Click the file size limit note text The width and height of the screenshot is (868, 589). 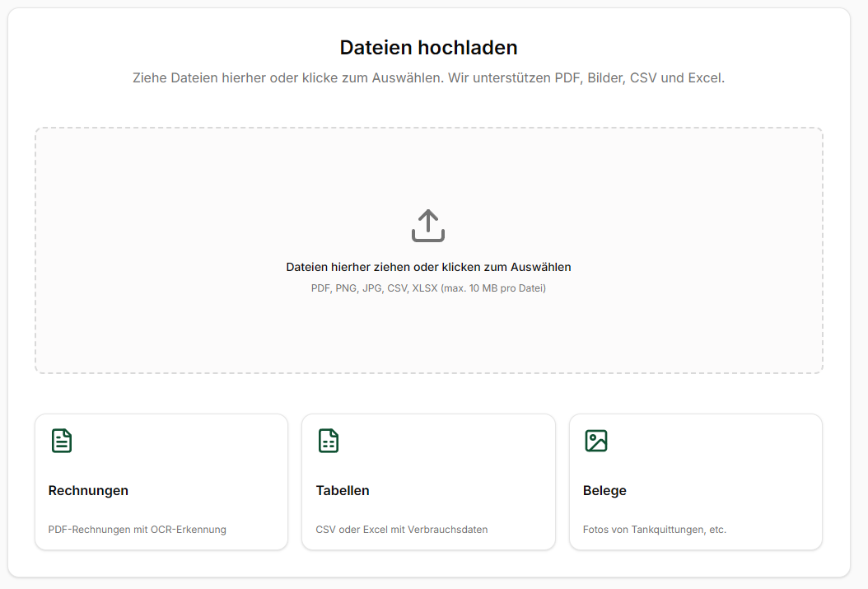(x=428, y=287)
